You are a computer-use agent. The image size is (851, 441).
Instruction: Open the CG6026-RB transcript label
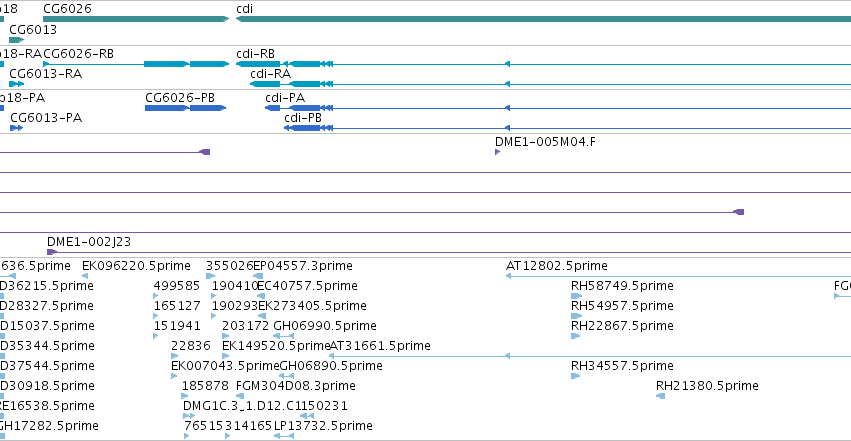pos(79,54)
